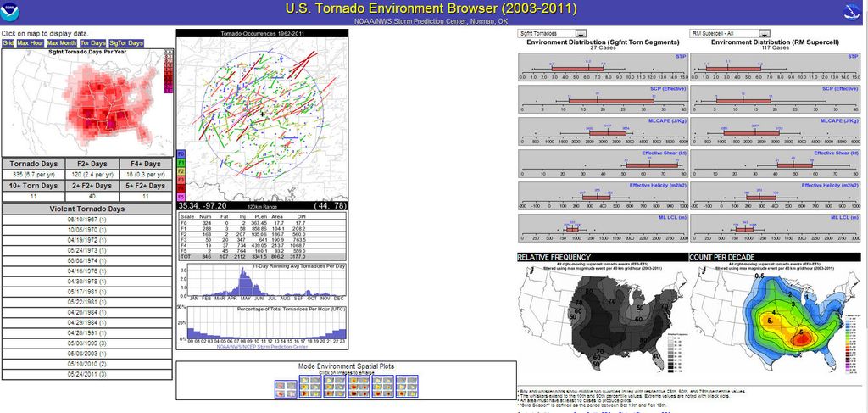Click the 5+ F2+ Days header cell
Image resolution: width=868 pixels, height=413 pixels.
[x=146, y=186]
